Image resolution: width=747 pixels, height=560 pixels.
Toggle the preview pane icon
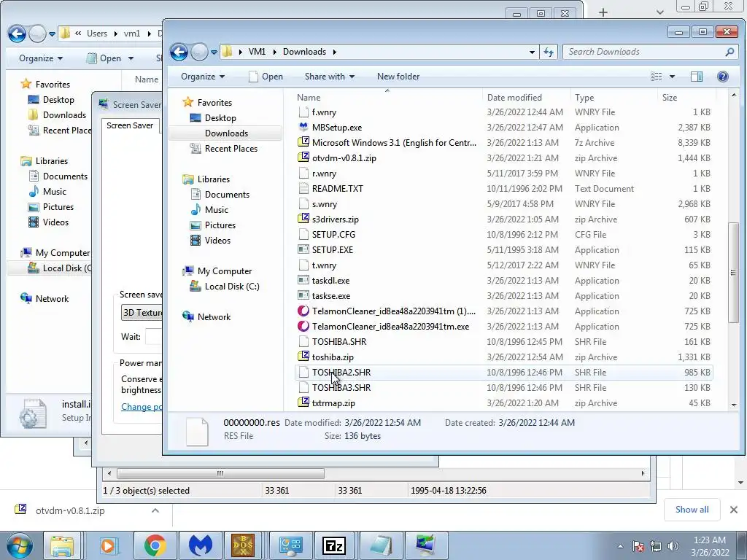(697, 76)
